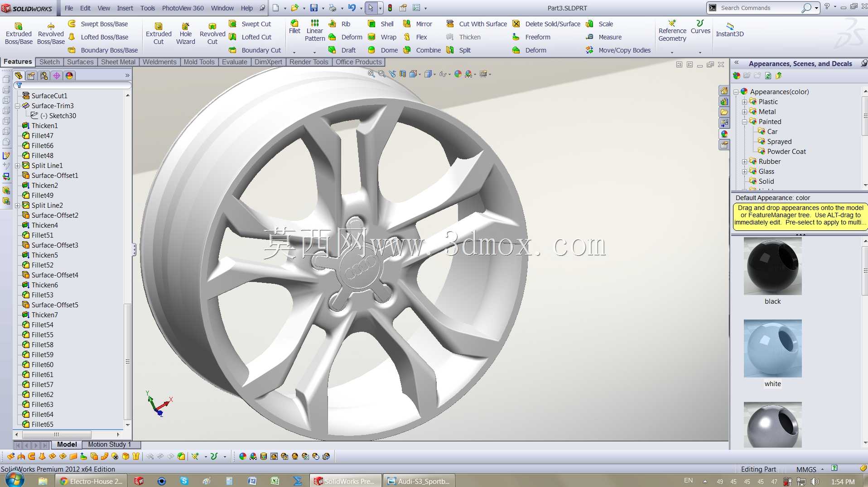Switch to the DisplayManager tab icon
This screenshot has width=868, height=487.
(x=69, y=76)
